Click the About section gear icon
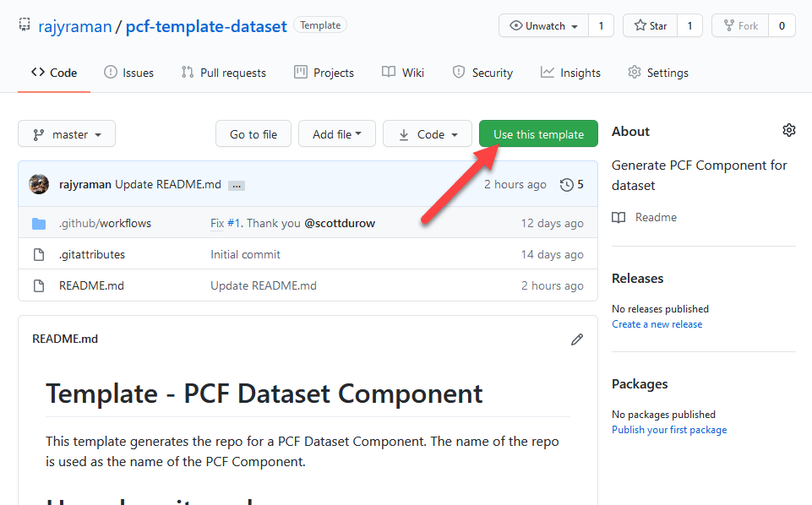This screenshot has width=812, height=505. 788,130
